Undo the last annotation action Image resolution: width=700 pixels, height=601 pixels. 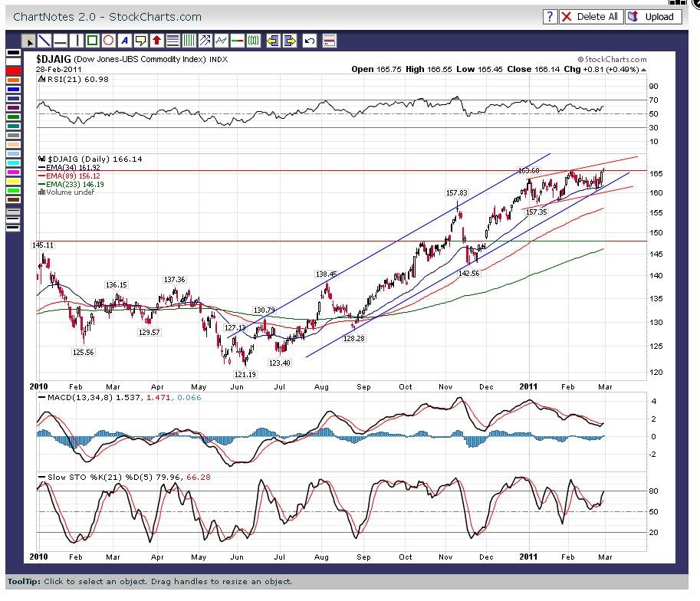(310, 41)
